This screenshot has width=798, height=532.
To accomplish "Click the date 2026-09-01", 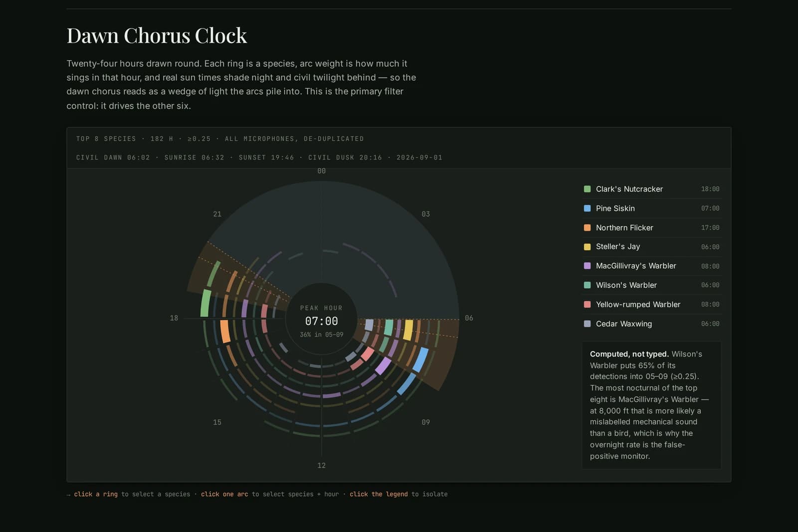I will (x=419, y=158).
